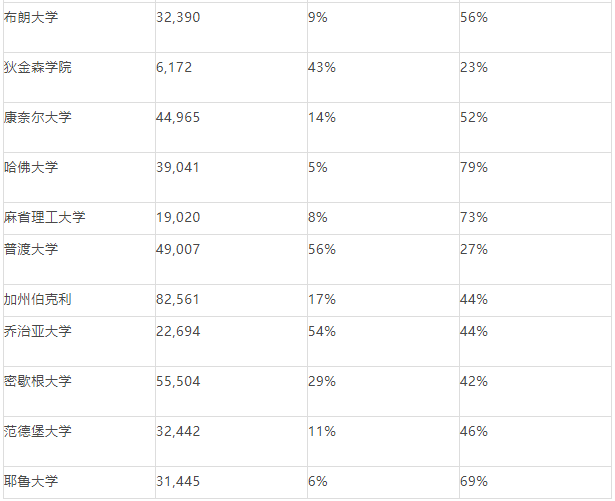Click the 55,504 cell

[179, 381]
